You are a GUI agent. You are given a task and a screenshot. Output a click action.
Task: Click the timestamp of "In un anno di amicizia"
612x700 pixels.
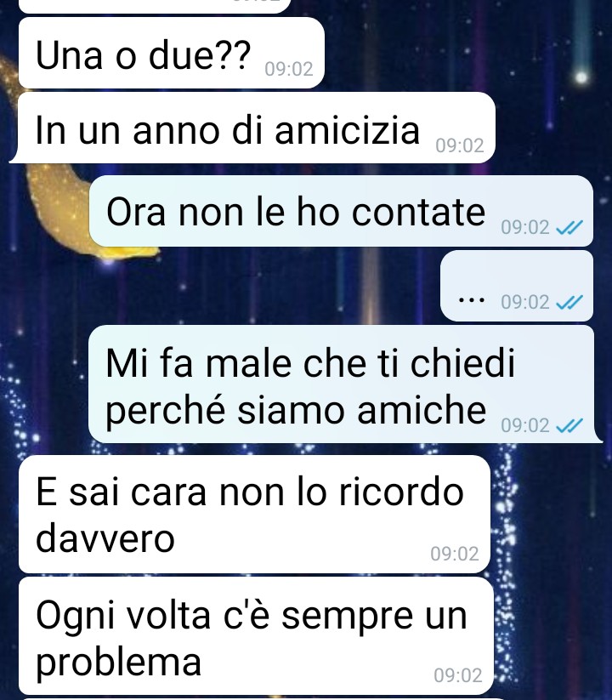pos(460,146)
